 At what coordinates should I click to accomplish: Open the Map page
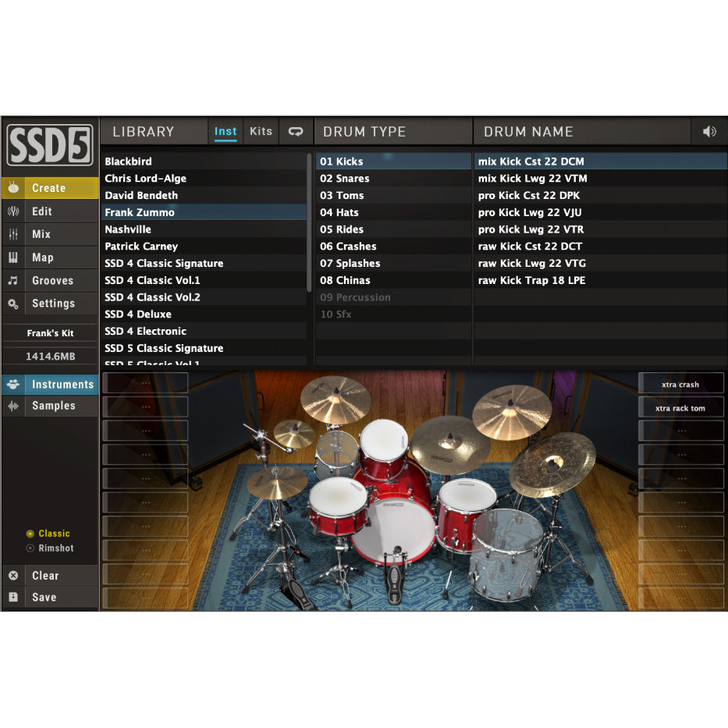point(50,257)
